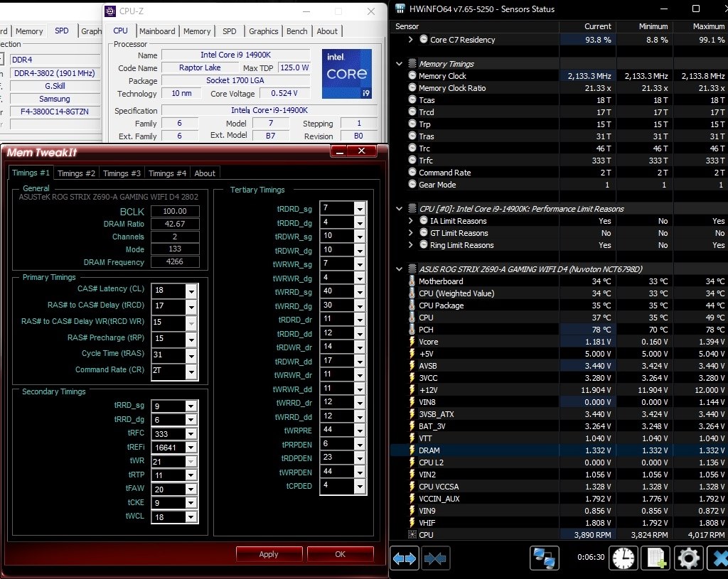Click the DRAM lightning voltage icon
This screenshot has height=579, width=728.
coord(412,450)
